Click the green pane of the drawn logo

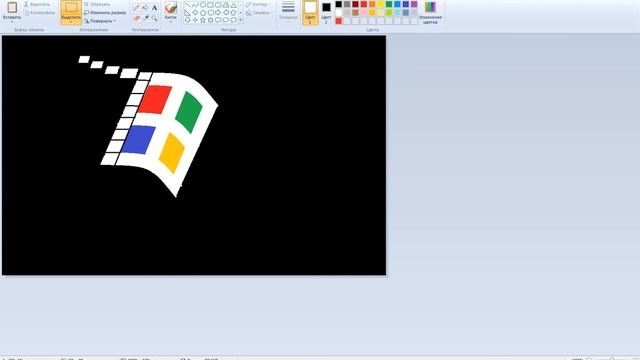tap(189, 112)
